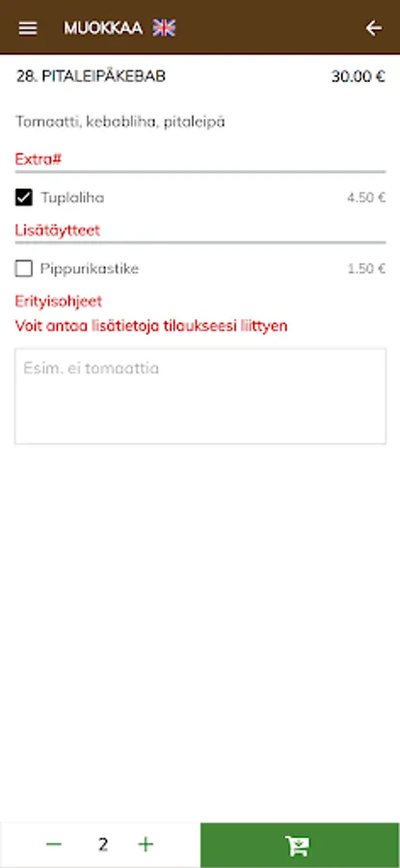Image resolution: width=400 pixels, height=868 pixels.
Task: Click the Erityisohjeet section heading
Action: click(x=59, y=302)
